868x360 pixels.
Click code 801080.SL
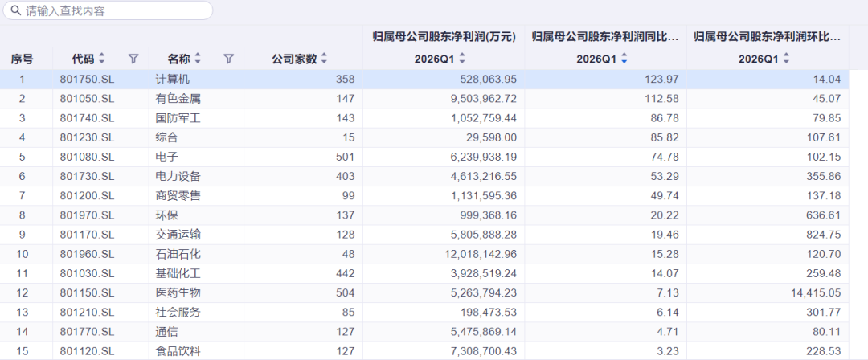[87, 157]
